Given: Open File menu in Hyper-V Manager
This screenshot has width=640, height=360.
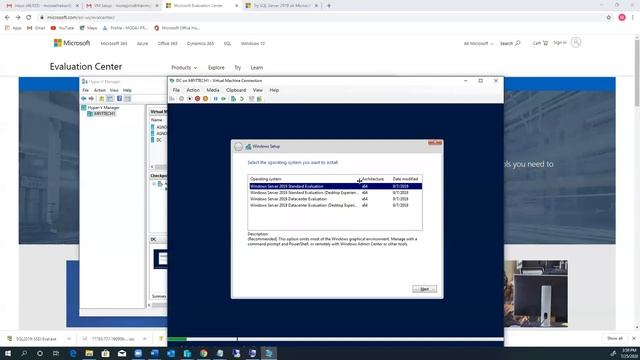Looking at the screenshot, I should (x=85, y=90).
